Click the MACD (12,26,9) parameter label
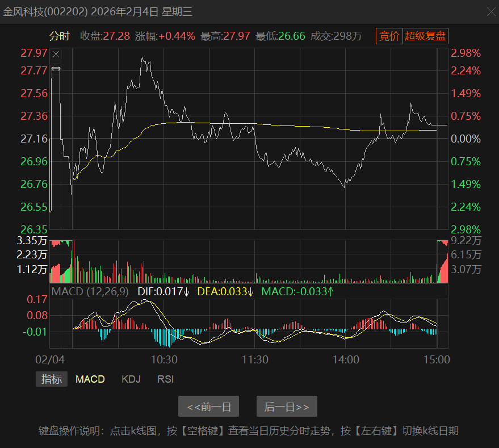 (90, 291)
